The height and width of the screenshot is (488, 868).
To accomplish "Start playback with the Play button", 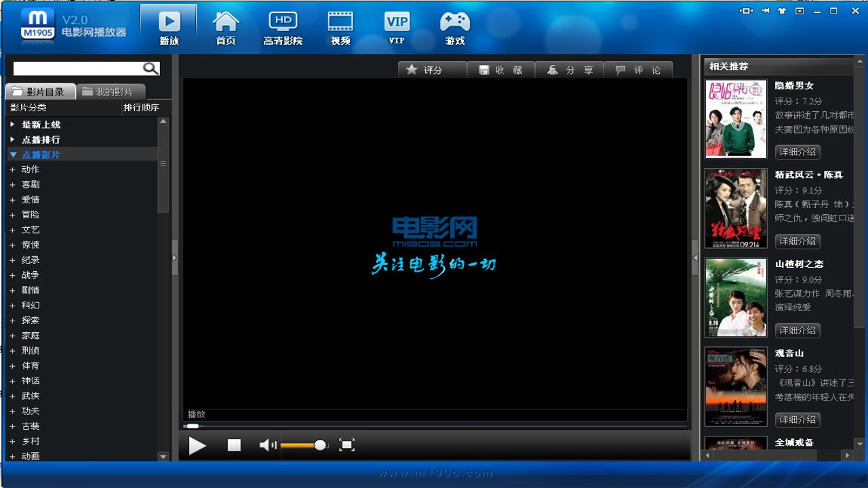I will coord(197,445).
